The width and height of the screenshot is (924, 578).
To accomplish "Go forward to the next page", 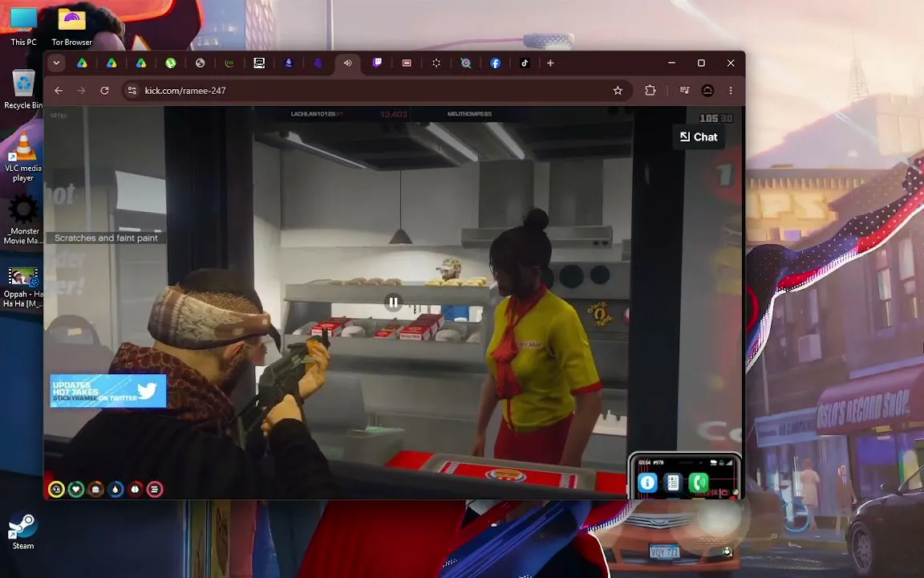I will [81, 90].
